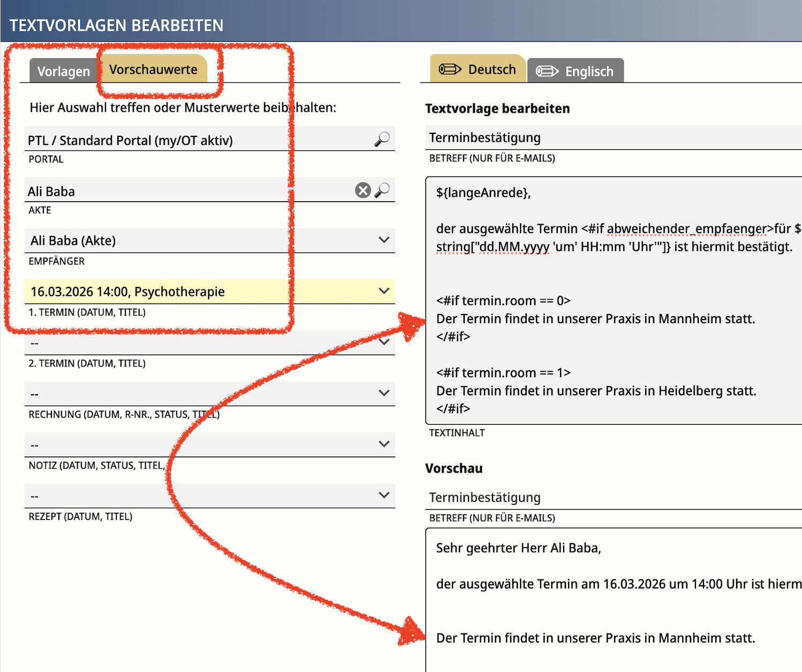Open Akte search with magnifier icon
This screenshot has height=672, width=802.
click(x=382, y=190)
